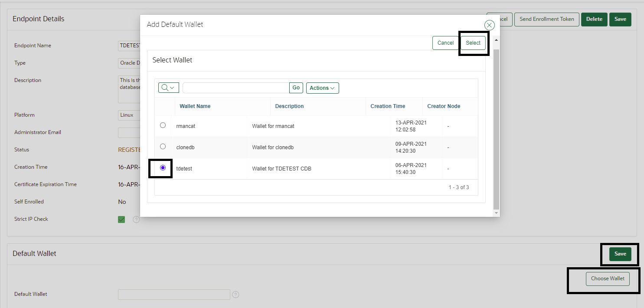Confirm with the Select button
The width and height of the screenshot is (644, 308).
tap(473, 43)
